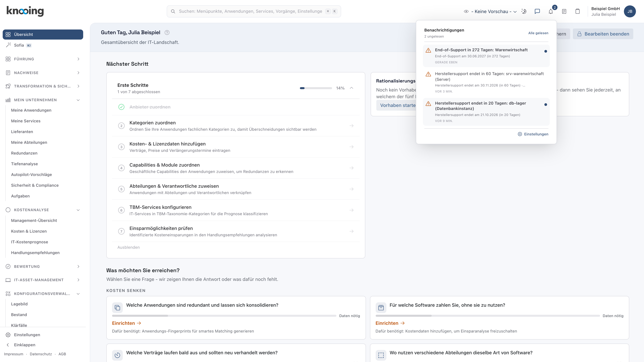Collapse the MEIN UNTERNEHMEN section
The image size is (644, 362).
click(x=43, y=100)
